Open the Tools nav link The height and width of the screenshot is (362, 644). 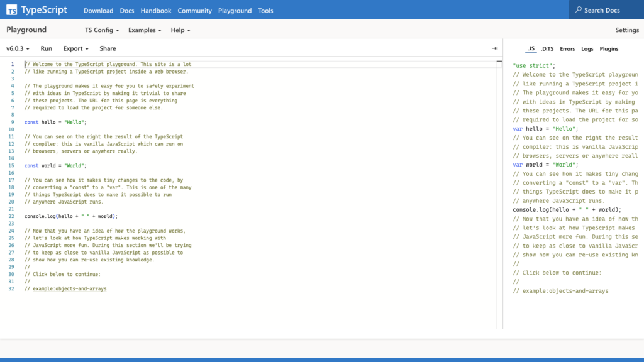pos(266,11)
